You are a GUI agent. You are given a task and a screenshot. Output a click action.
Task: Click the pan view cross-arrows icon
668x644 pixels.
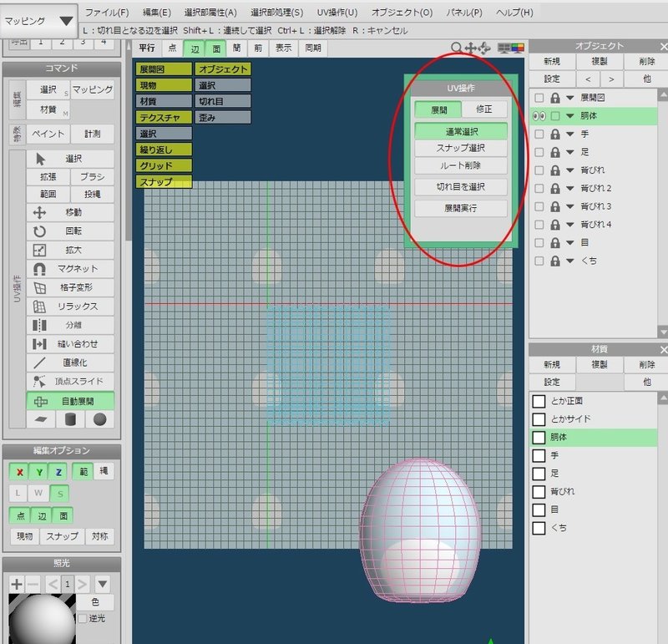point(470,48)
